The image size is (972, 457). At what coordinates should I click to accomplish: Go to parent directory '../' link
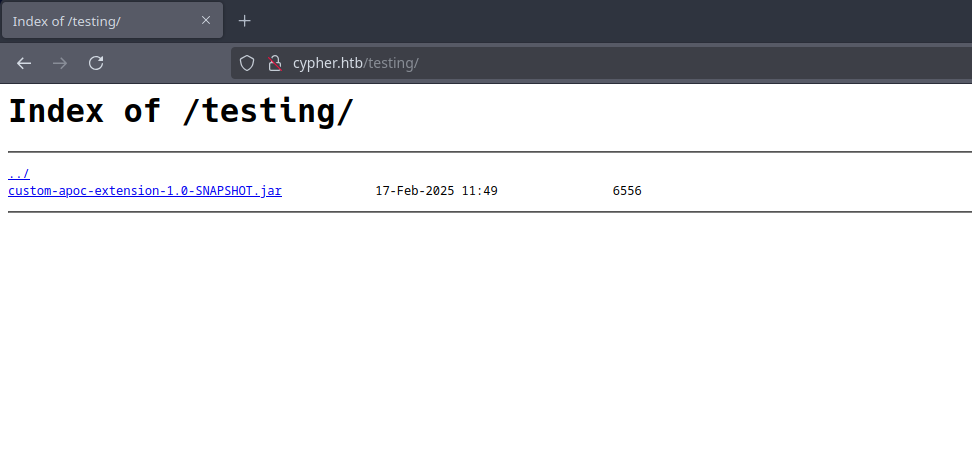[x=19, y=174]
